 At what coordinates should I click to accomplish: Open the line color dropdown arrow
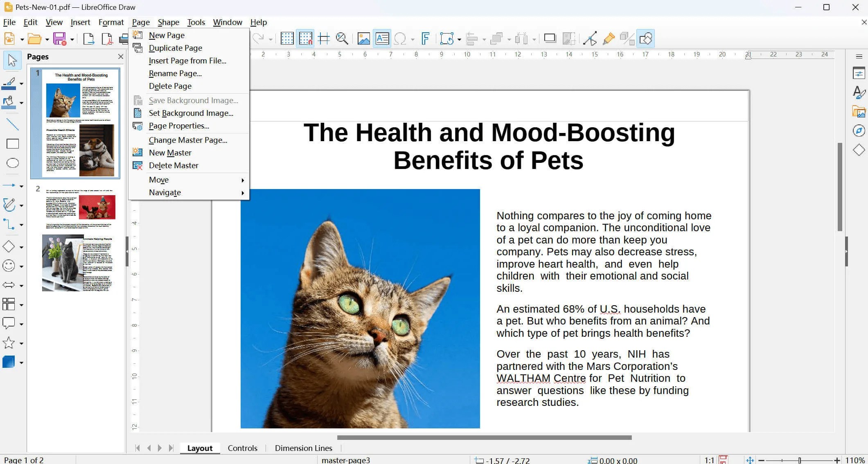(x=21, y=83)
